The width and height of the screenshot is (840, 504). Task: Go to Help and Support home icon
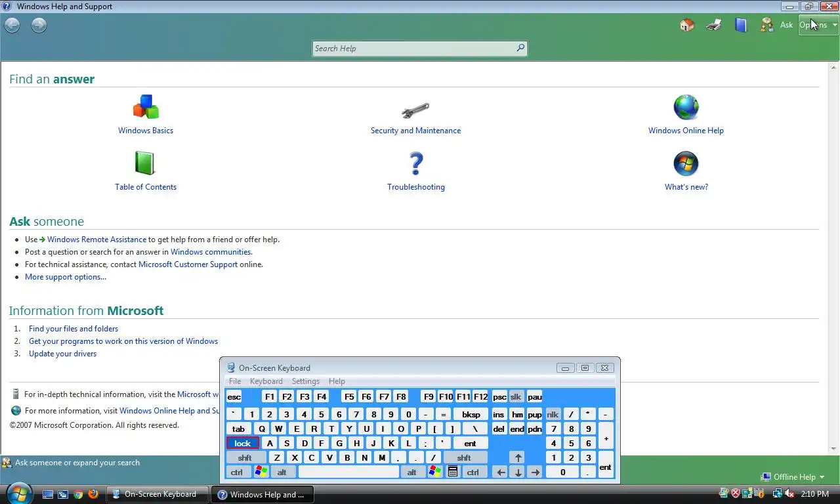pos(686,25)
